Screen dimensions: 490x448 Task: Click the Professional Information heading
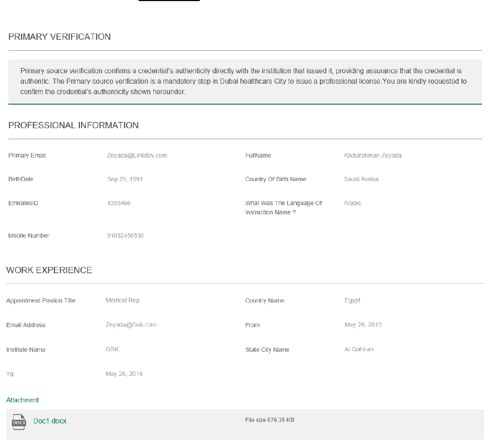point(74,125)
